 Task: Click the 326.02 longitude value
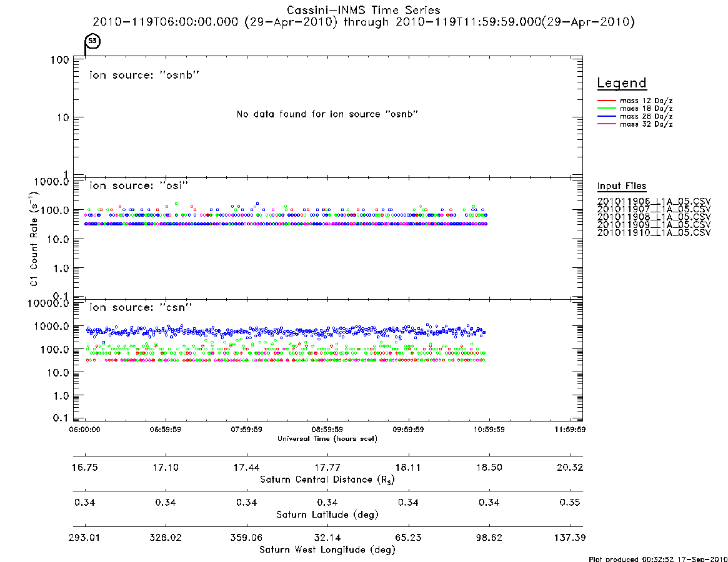[166, 538]
